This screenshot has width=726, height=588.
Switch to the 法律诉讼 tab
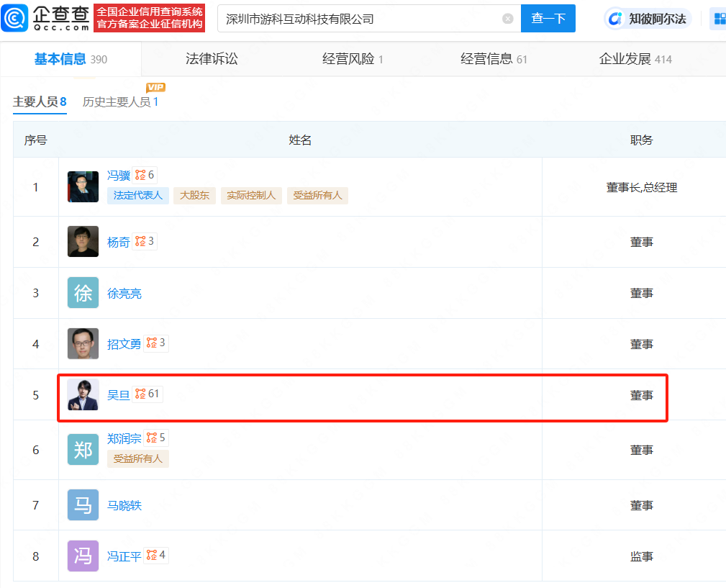click(x=212, y=59)
